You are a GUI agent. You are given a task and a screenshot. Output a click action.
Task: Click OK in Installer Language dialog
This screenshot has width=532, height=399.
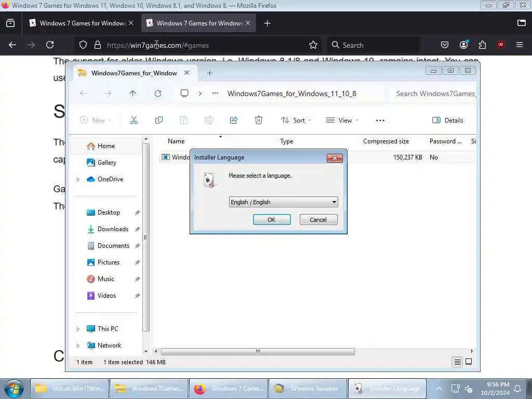point(271,220)
